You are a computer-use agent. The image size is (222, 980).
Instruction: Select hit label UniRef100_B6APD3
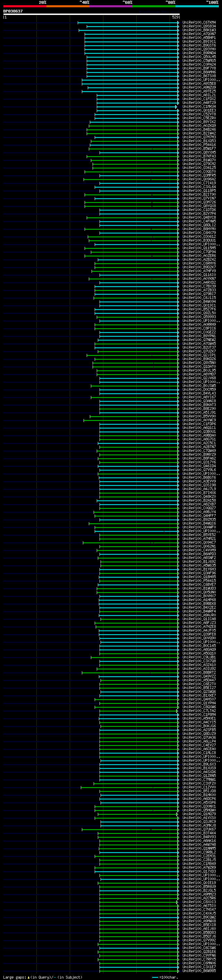199,554
